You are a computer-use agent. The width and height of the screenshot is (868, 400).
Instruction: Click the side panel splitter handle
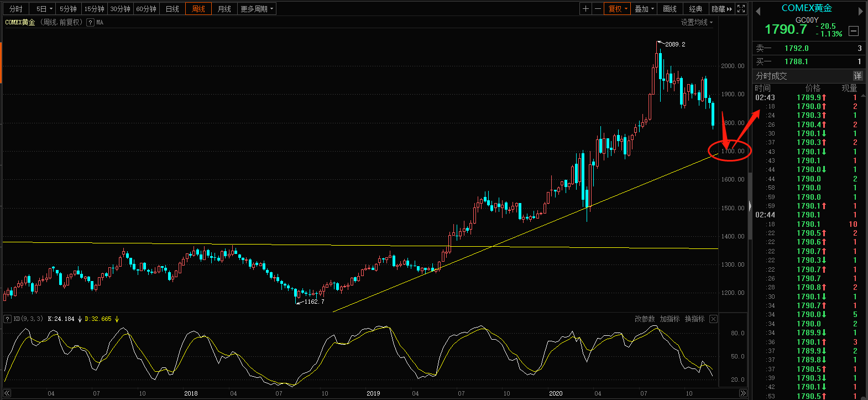click(x=750, y=206)
